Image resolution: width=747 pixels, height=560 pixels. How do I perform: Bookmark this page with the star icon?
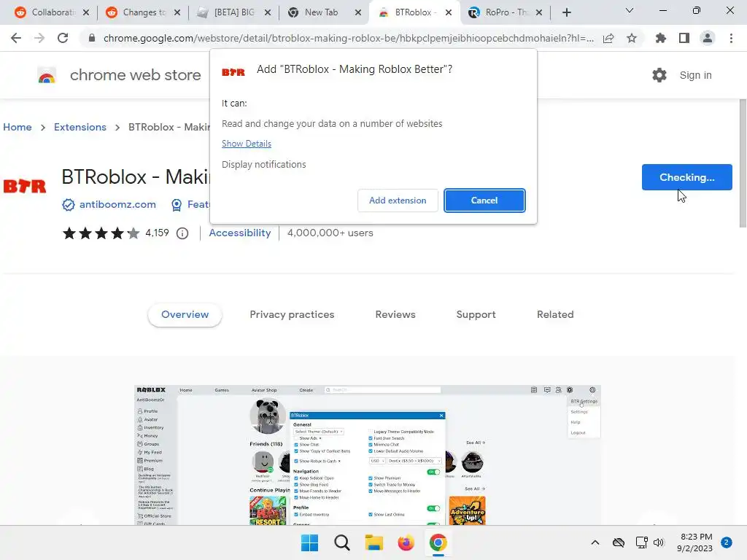point(632,38)
